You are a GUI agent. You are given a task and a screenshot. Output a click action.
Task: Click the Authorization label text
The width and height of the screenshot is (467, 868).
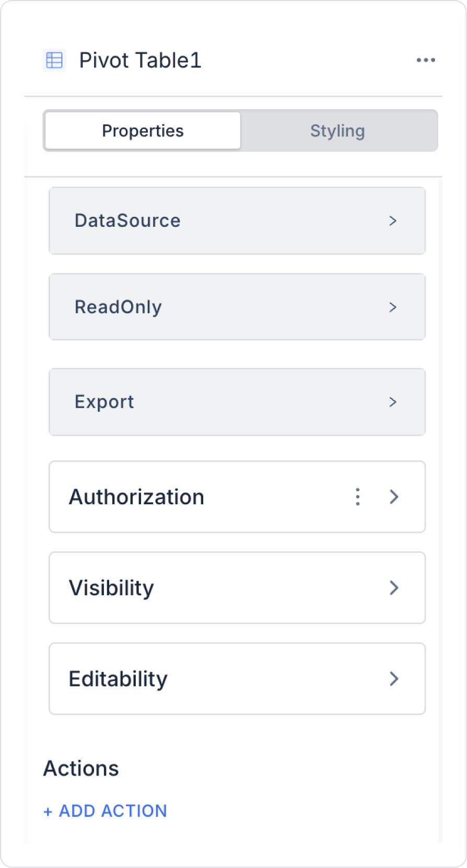point(136,496)
